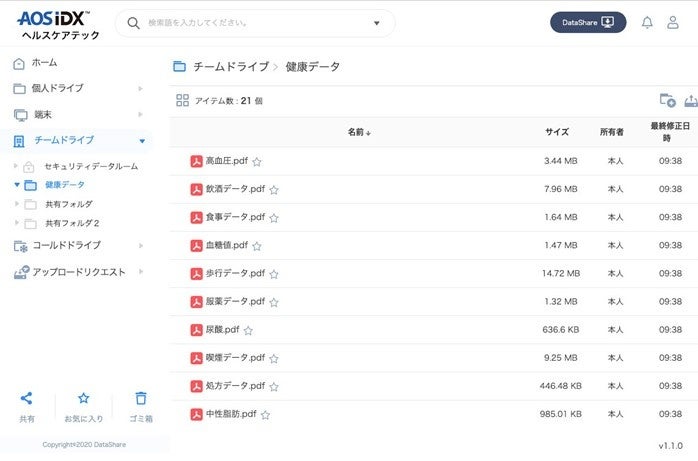Open 端末 in the sidebar
698x461 pixels.
(x=43, y=115)
